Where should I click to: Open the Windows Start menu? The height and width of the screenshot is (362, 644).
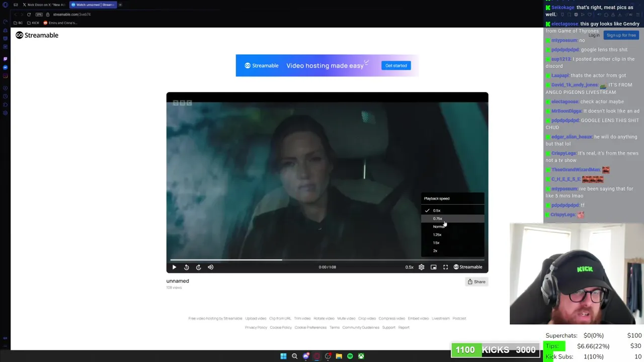(x=283, y=356)
